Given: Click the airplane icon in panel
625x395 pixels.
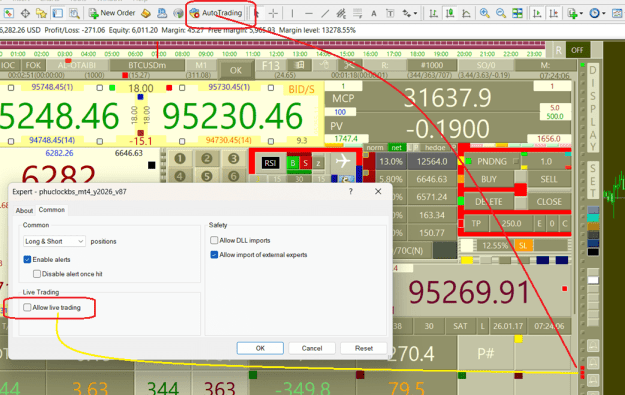Looking at the screenshot, I should [x=343, y=161].
